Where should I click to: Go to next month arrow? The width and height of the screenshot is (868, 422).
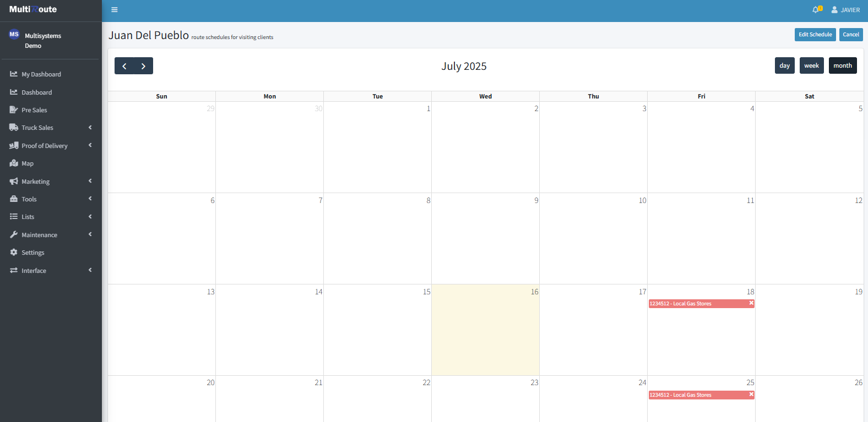(143, 66)
